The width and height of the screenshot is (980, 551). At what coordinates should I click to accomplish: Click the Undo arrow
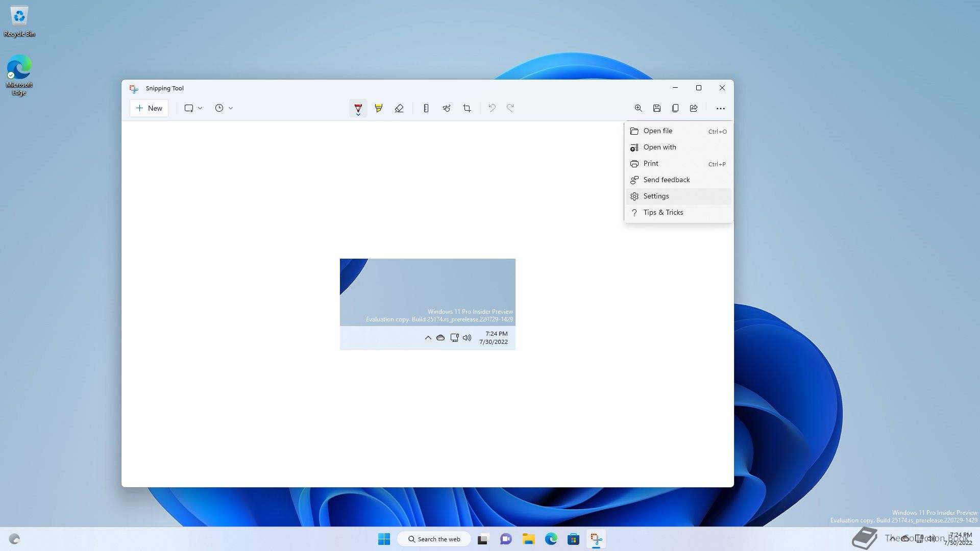[x=492, y=108]
